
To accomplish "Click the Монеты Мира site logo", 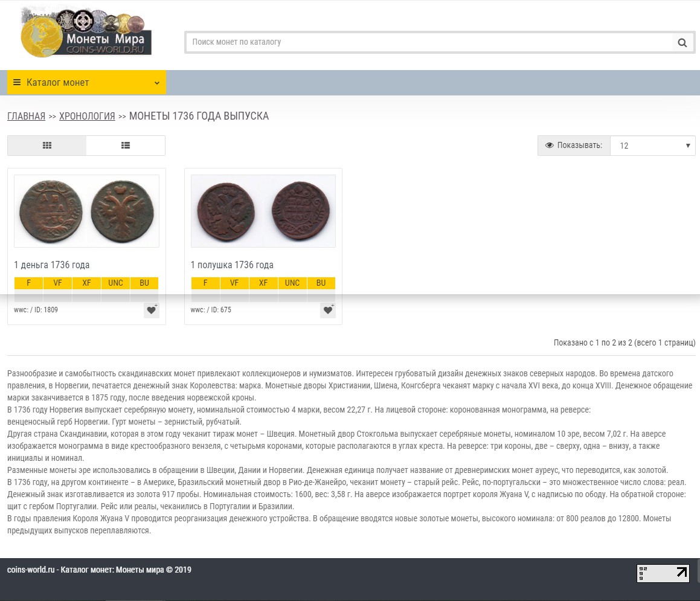I will 86,33.
